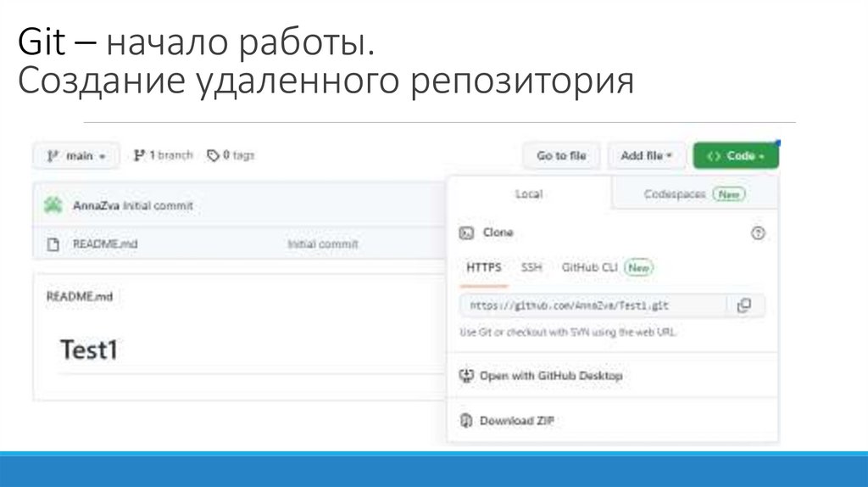Click the Download ZIP archive icon
Image resolution: width=868 pixels, height=487 pixels.
click(x=466, y=421)
